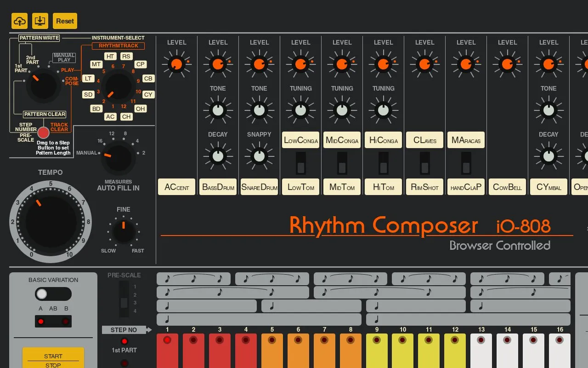Click the Cymbal label
Screen dimensions: 588x368
[549, 187]
